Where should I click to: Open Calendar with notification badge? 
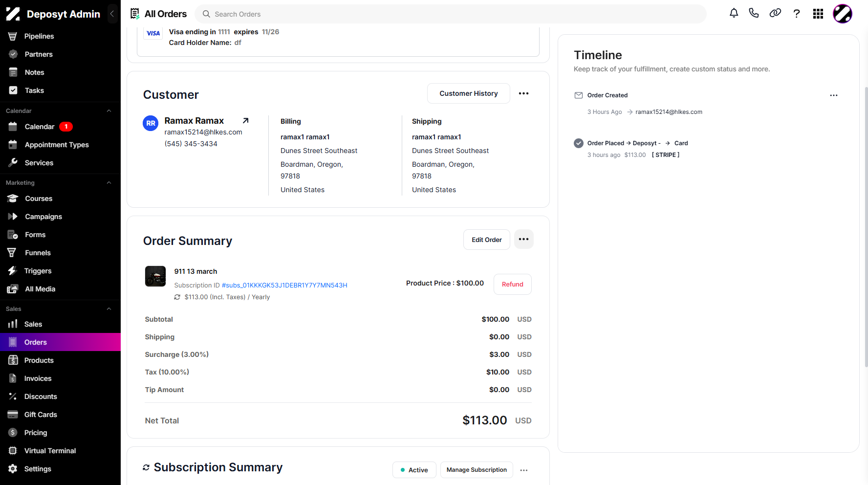tap(60, 127)
